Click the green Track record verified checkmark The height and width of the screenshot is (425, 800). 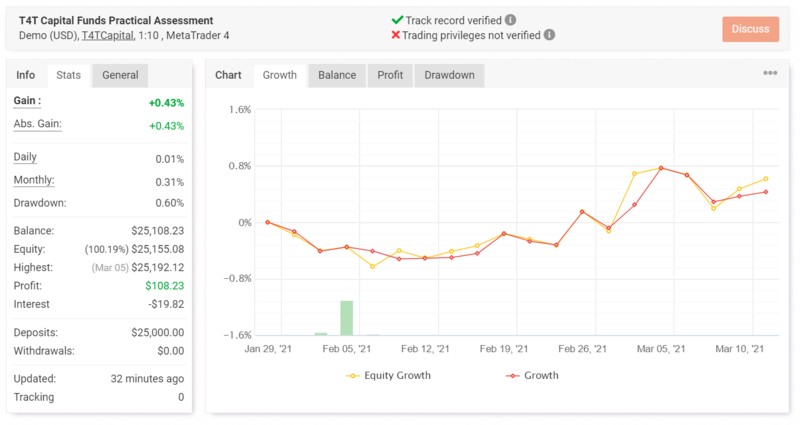(397, 19)
